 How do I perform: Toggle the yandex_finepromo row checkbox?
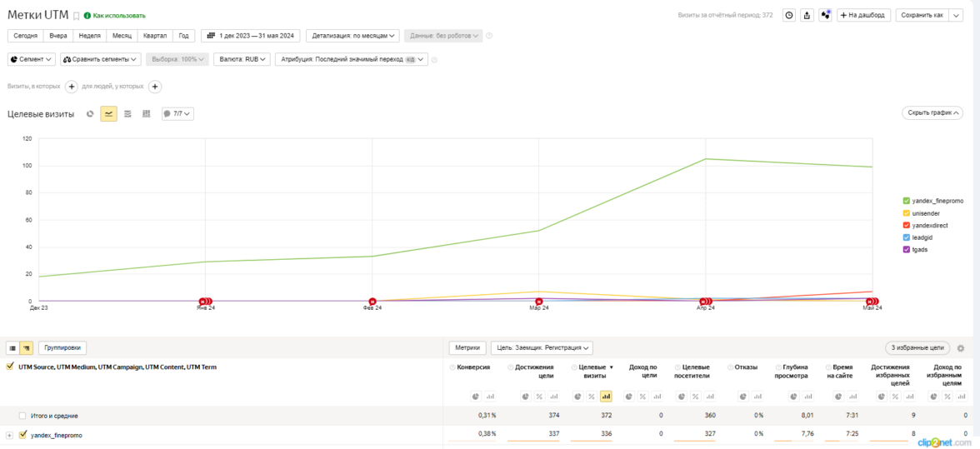coord(23,435)
